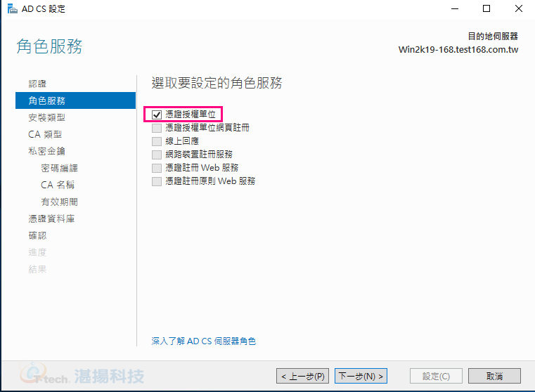
Task: Click the 目的地伺服器 label
Action: 493,36
